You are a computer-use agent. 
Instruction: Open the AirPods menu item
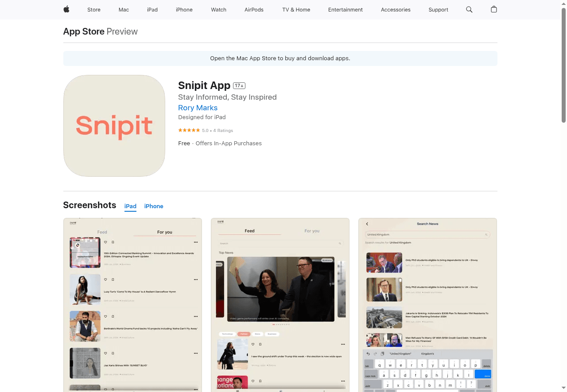point(254,10)
